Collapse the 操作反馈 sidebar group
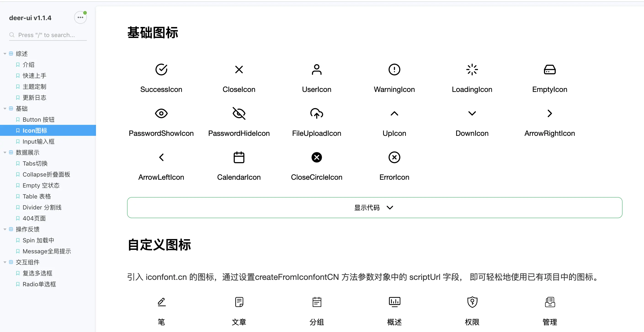Viewport: 644px width, 332px height. point(5,229)
